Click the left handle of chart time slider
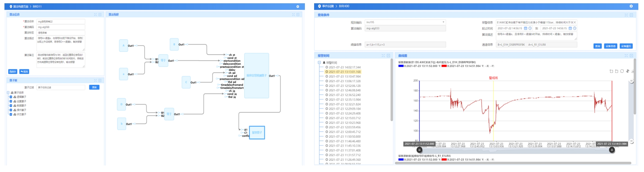 (x=419, y=150)
